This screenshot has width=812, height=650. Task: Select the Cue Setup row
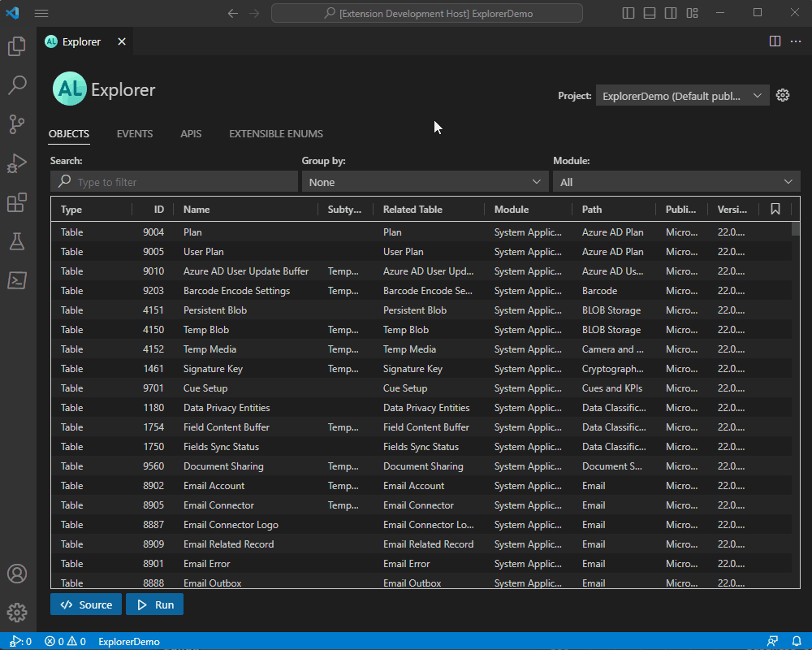[421, 388]
